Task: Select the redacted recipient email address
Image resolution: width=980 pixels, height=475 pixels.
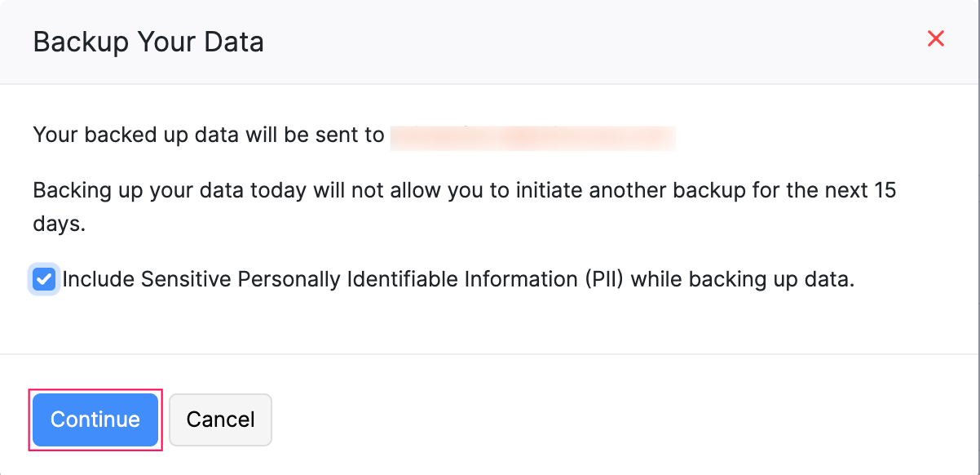Action: tap(533, 137)
